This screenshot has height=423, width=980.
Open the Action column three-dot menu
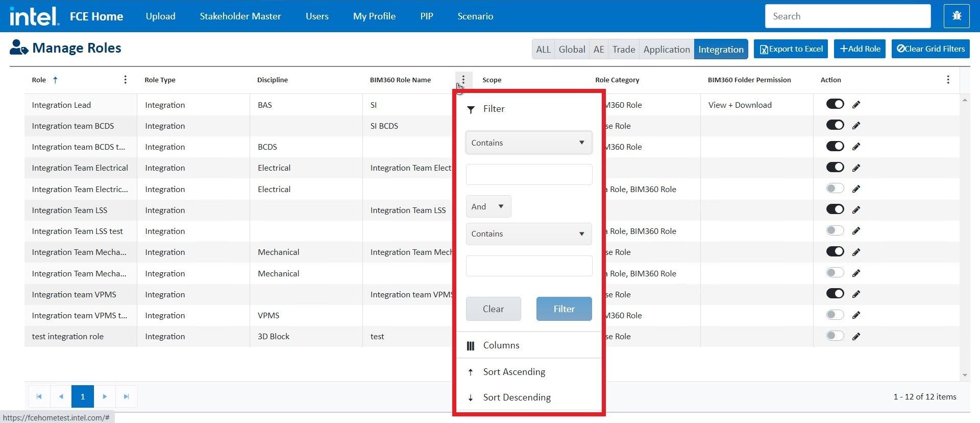tap(948, 80)
